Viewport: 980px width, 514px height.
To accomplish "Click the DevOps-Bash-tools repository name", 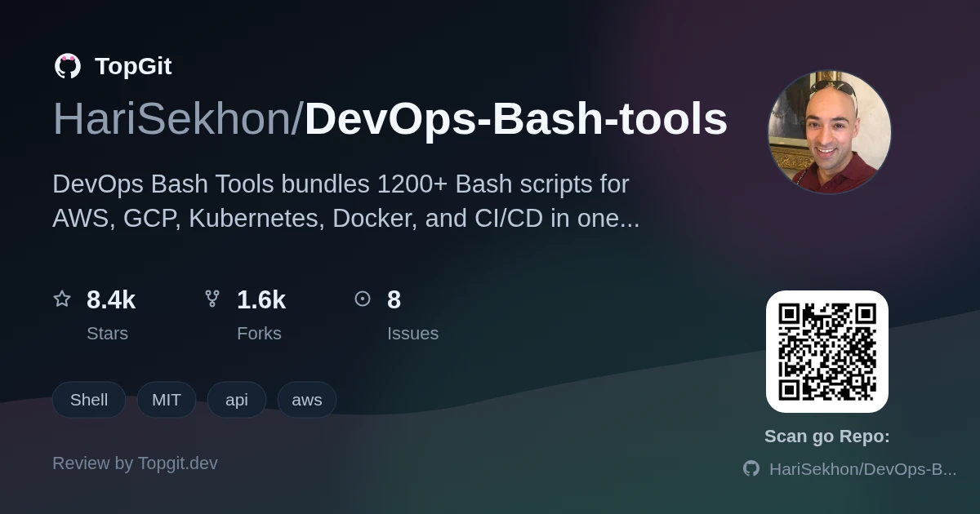I will (x=516, y=119).
